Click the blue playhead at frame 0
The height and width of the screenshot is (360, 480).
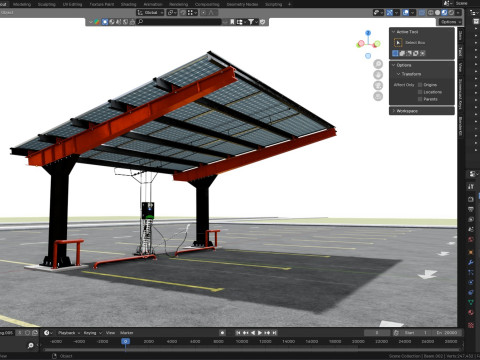point(125,341)
